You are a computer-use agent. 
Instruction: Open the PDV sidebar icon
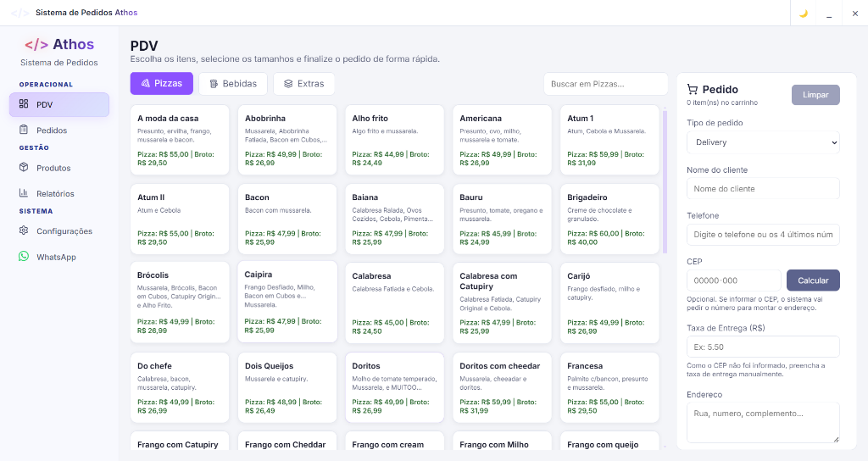pos(23,103)
